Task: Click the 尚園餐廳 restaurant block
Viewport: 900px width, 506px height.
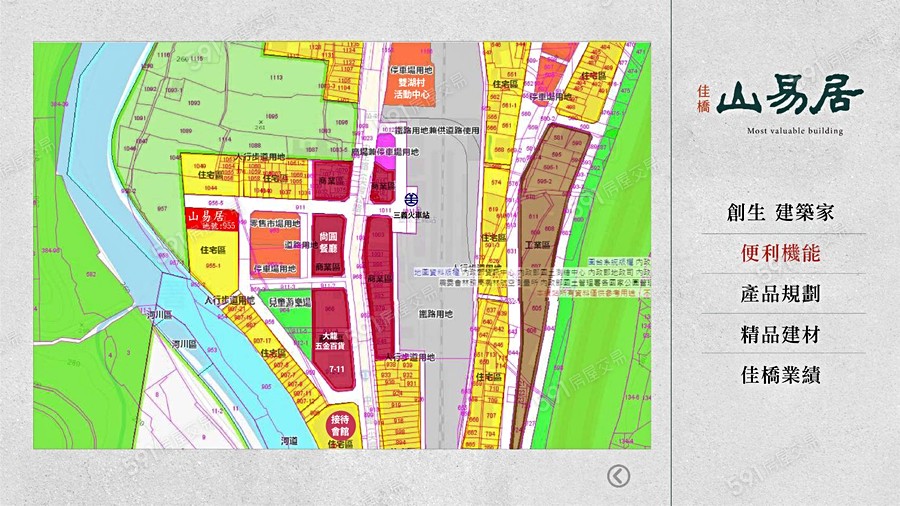Action: (x=329, y=238)
